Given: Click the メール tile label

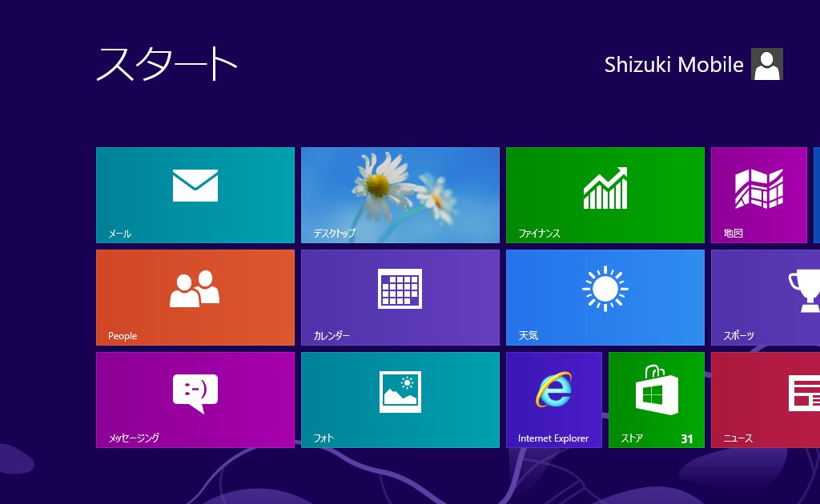Looking at the screenshot, I should [120, 234].
